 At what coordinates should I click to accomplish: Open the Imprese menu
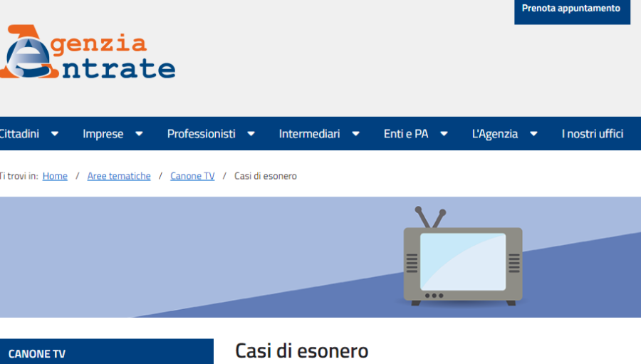103,134
